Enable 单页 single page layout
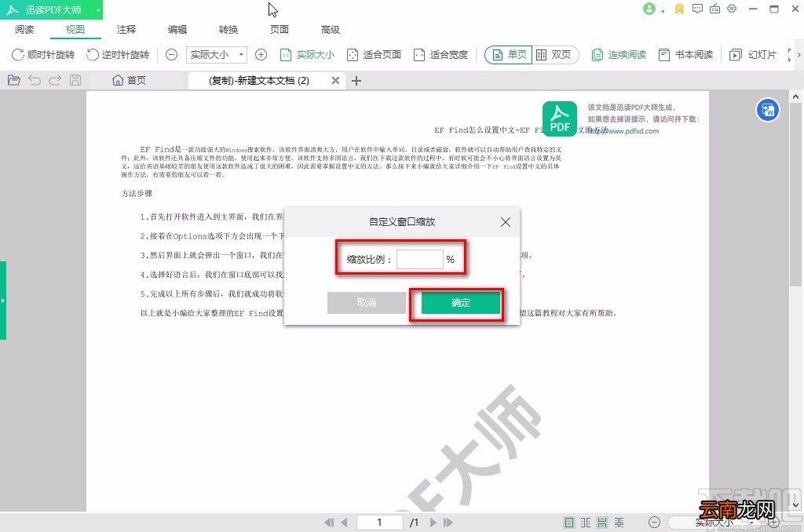 [x=509, y=55]
